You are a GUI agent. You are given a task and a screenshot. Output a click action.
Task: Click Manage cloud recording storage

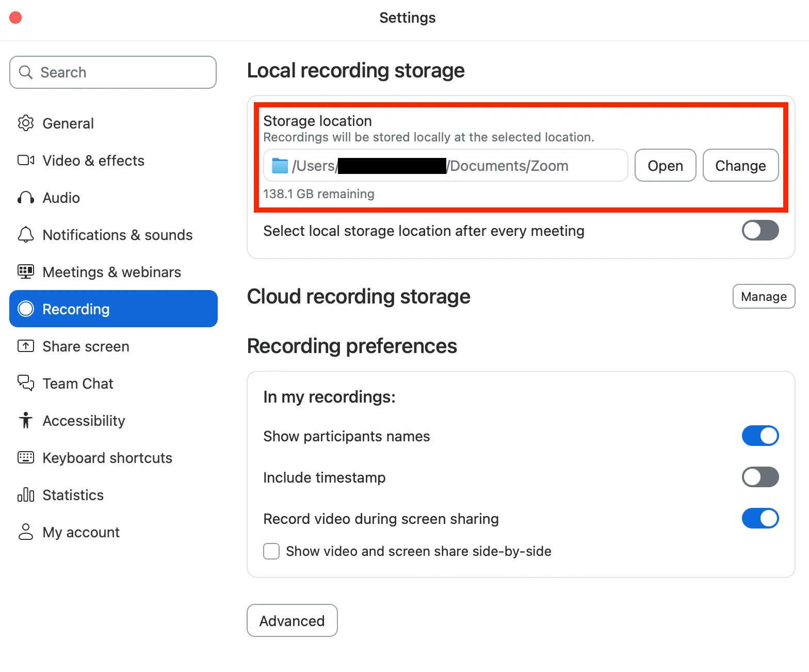[x=764, y=296]
